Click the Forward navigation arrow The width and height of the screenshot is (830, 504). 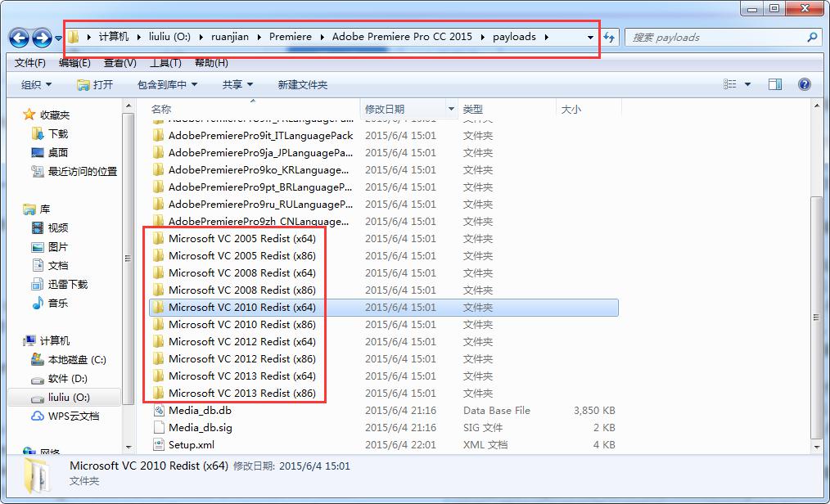click(42, 38)
